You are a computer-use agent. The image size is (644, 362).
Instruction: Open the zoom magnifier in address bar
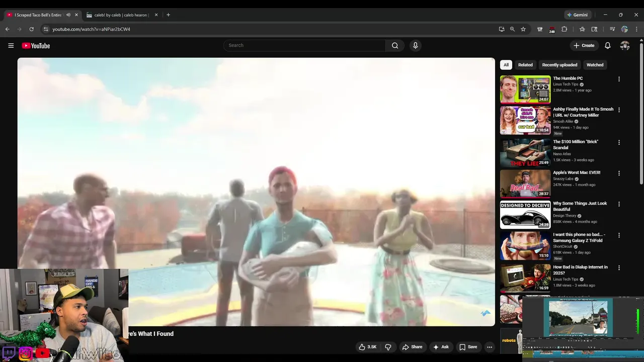(x=512, y=29)
